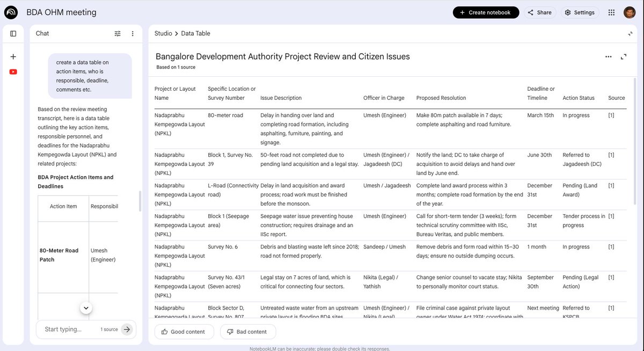Click the 'Next meeting' timeline cell
Viewport: 644px width, 351px height.
pos(543,308)
